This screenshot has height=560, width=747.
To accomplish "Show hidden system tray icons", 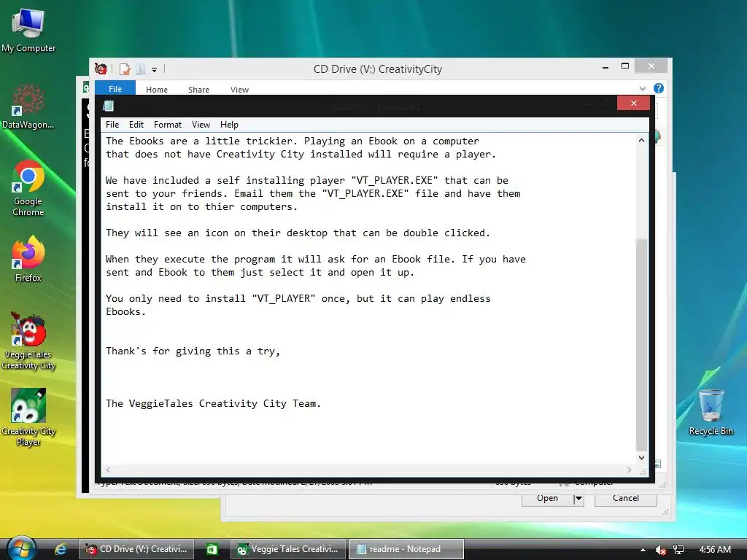I will click(x=643, y=550).
